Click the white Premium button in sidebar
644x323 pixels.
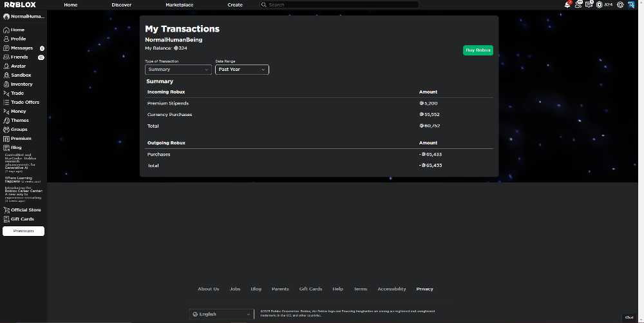[23, 231]
